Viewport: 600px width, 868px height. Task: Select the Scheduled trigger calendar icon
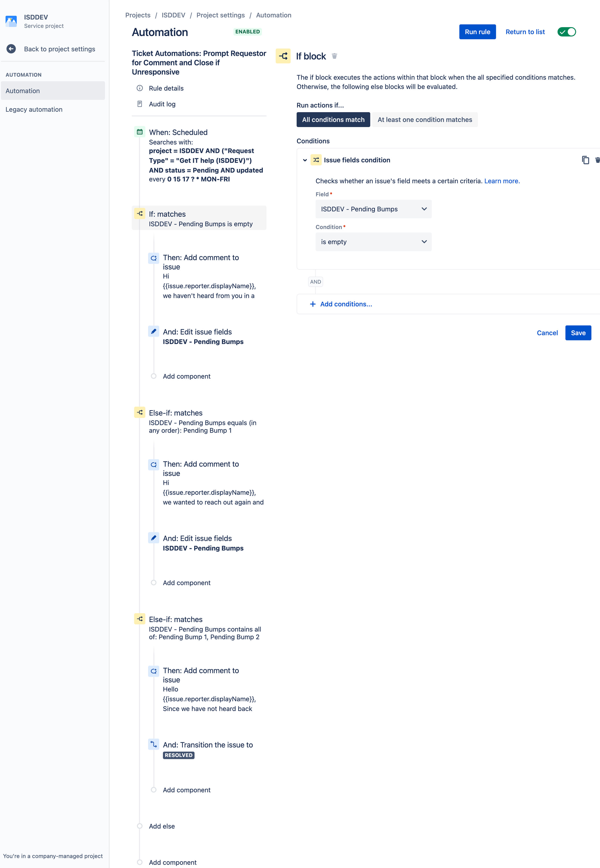tap(139, 132)
